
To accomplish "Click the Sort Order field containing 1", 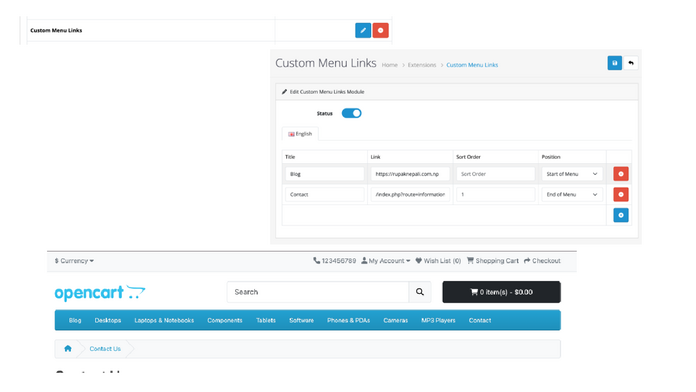I will [x=495, y=194].
